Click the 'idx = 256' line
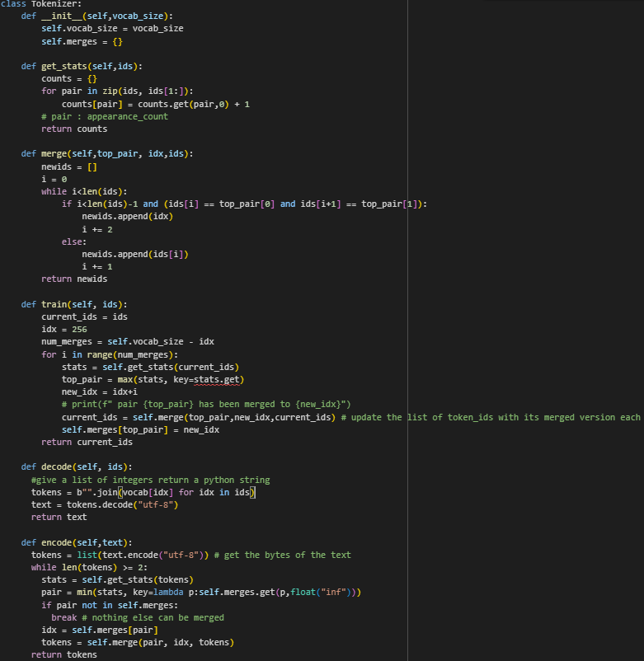Image resolution: width=644 pixels, height=661 pixels. coord(64,329)
